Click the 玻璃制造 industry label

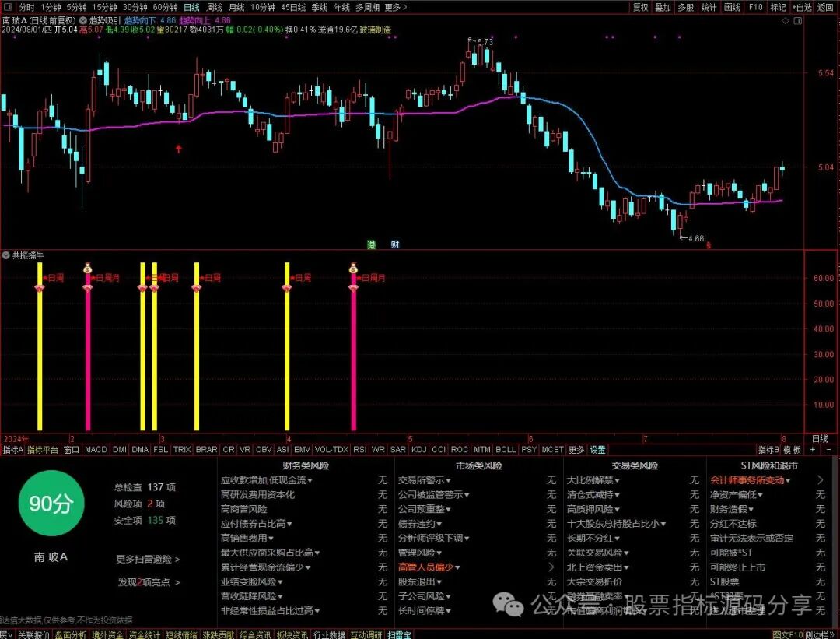pyautogui.click(x=375, y=30)
